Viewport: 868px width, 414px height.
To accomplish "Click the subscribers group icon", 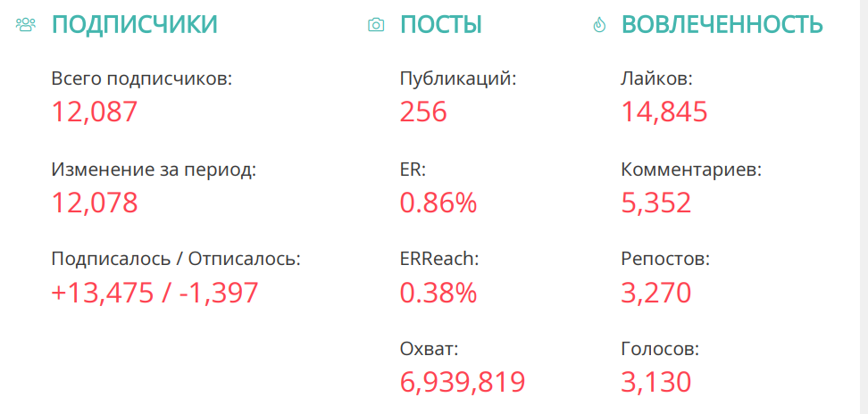I will (x=25, y=25).
